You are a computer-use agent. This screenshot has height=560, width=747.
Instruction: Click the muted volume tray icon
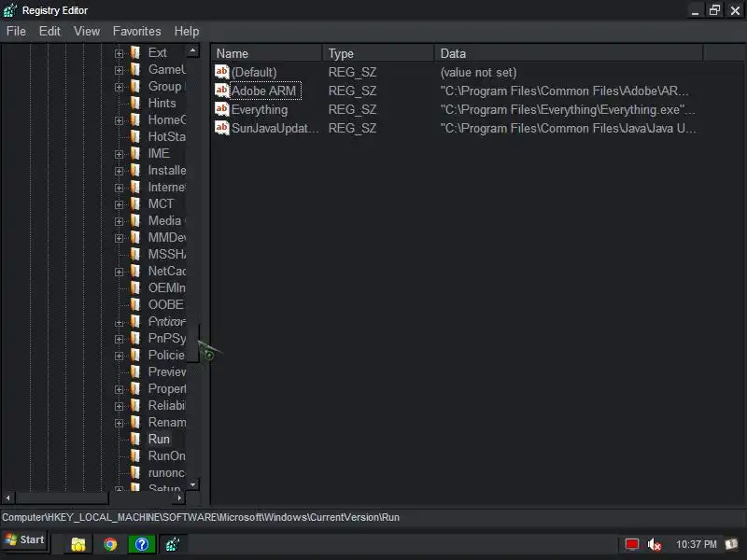[655, 544]
